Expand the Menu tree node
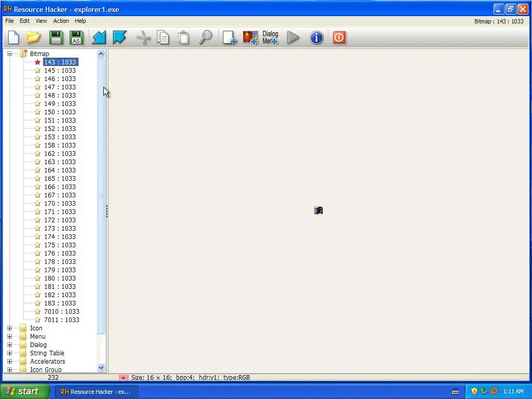The image size is (532, 399). (x=9, y=336)
